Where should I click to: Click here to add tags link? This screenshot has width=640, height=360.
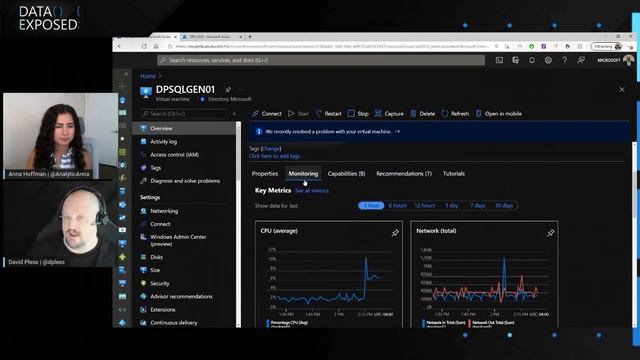(x=274, y=156)
